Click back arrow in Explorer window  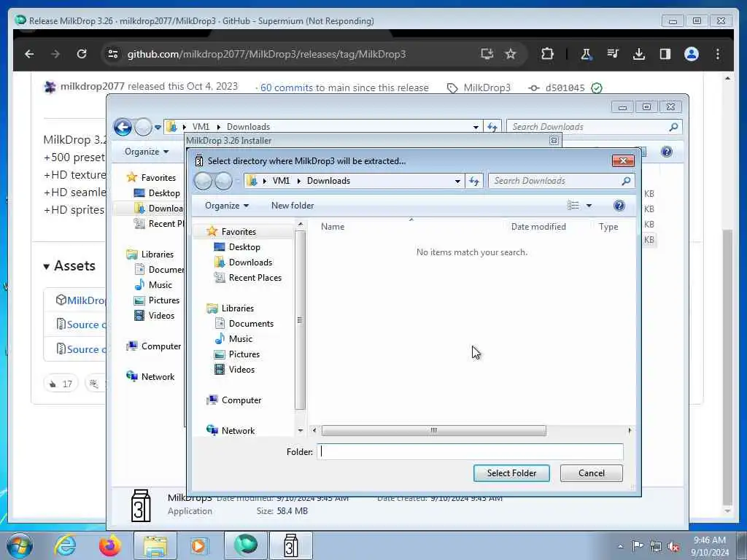click(x=123, y=127)
